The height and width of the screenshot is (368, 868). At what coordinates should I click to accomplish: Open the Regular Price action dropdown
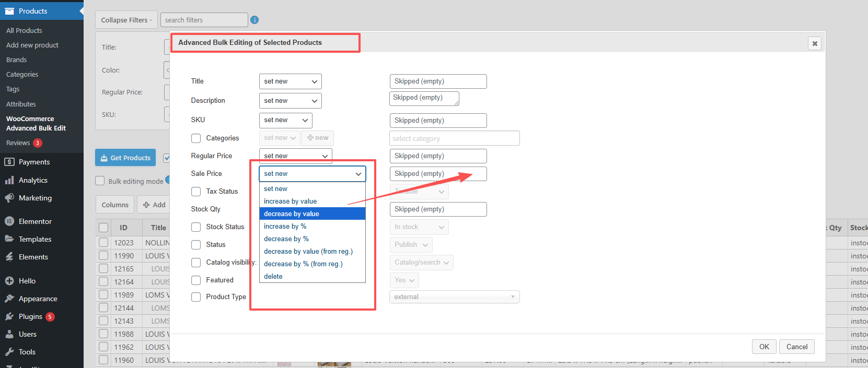pyautogui.click(x=295, y=156)
